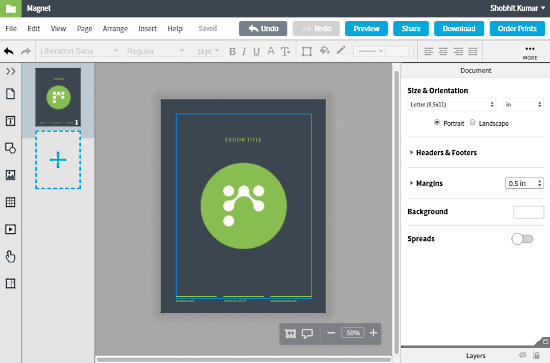Toggle the Spreads switch
The image size is (550, 363).
(x=522, y=239)
